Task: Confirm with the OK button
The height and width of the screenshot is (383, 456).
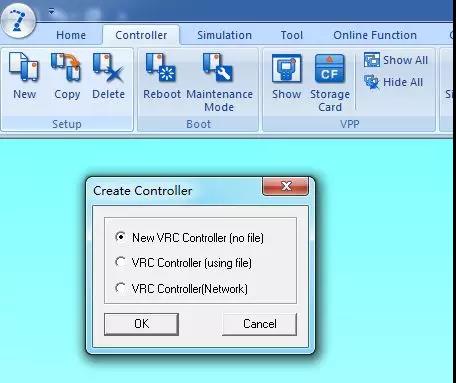Action: [x=141, y=324]
